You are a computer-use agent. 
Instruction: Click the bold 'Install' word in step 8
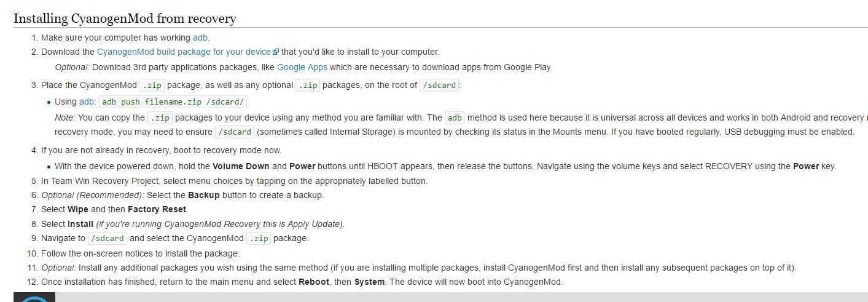pos(80,224)
